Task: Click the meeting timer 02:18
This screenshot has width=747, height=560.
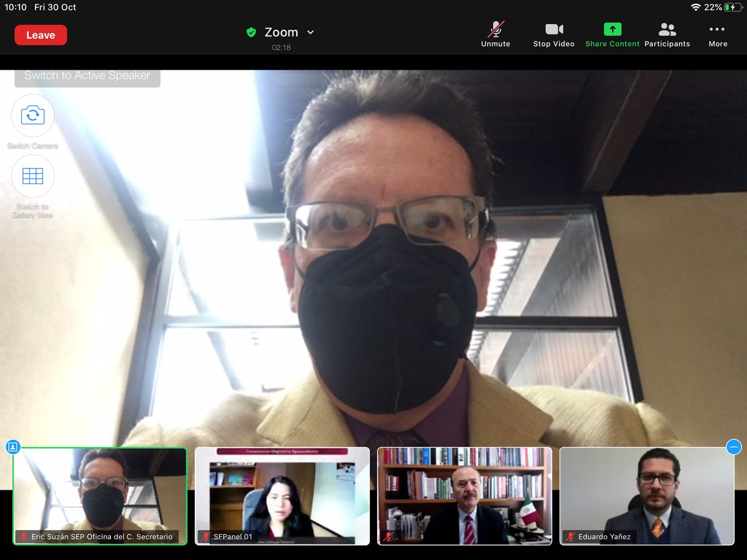Action: coord(281,47)
